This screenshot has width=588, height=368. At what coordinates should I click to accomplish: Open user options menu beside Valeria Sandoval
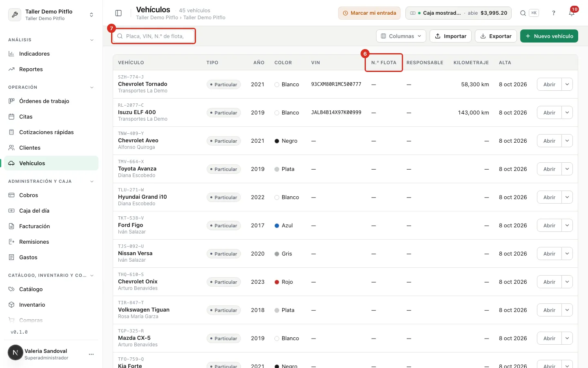(91, 354)
